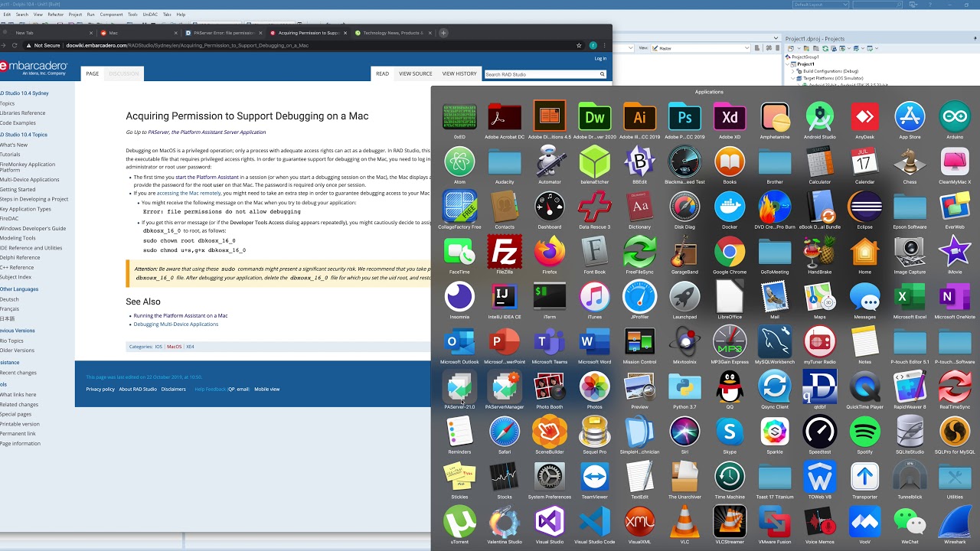The width and height of the screenshot is (980, 551).
Task: Launch PAServerManager from Applications
Action: point(505,387)
